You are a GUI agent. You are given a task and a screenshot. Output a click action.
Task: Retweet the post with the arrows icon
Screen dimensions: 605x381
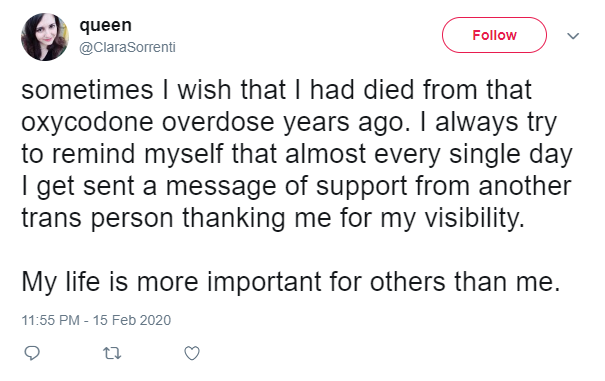tap(112, 353)
